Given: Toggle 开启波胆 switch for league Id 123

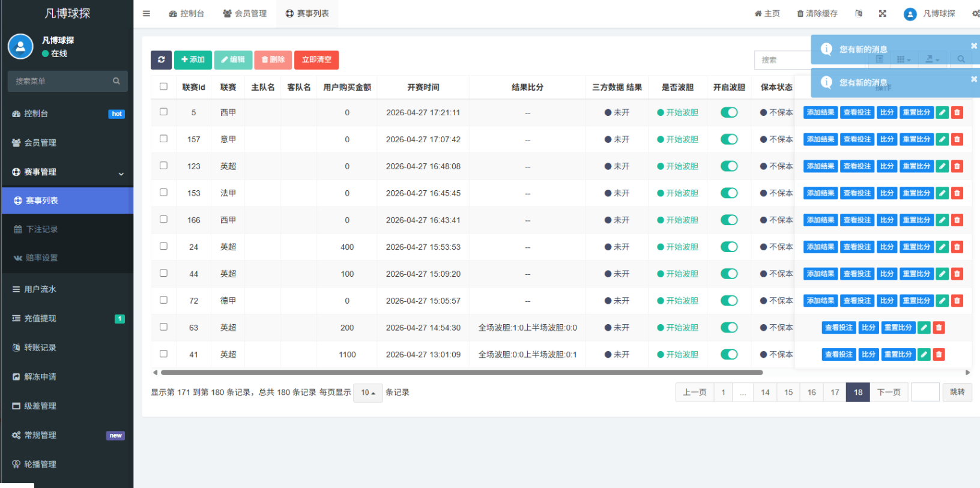Looking at the screenshot, I should [x=729, y=166].
